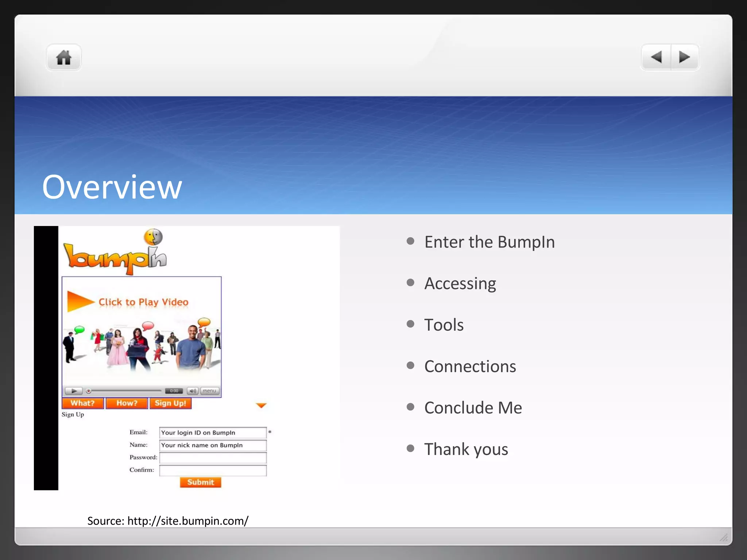Open the What? tab

point(83,403)
